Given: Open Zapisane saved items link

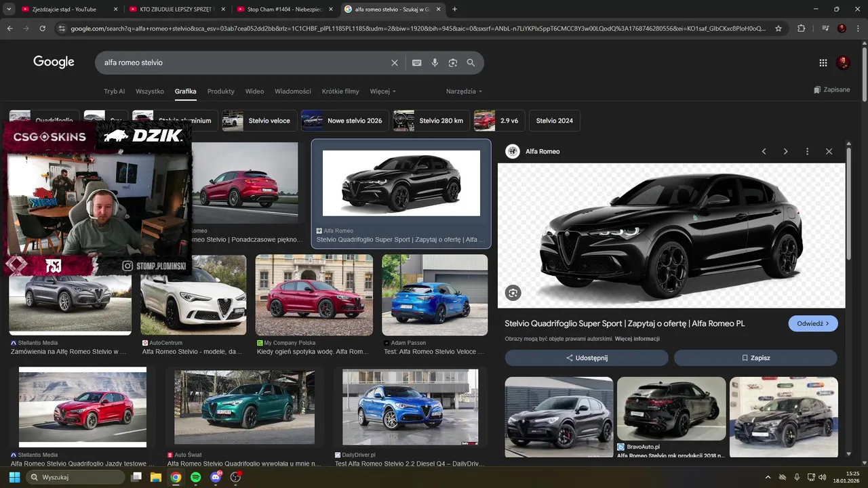Looking at the screenshot, I should [x=832, y=89].
